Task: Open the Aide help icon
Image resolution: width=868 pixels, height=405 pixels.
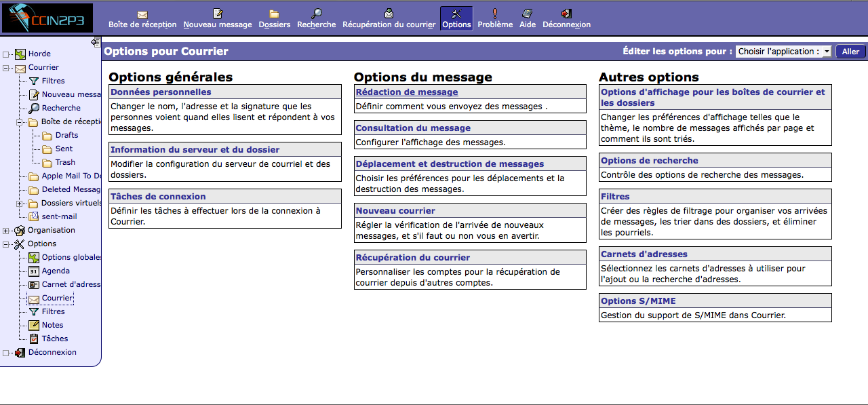Action: (x=528, y=19)
